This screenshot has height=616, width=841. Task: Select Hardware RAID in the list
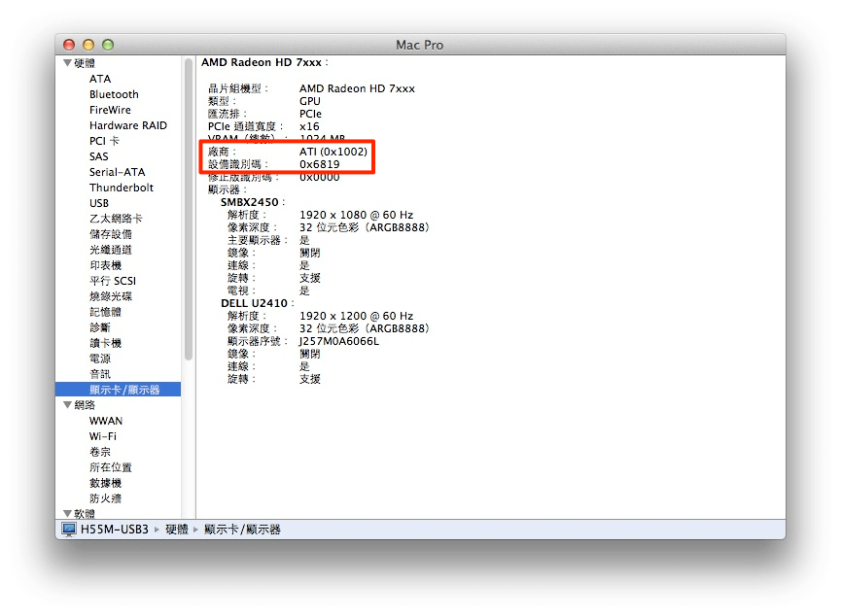[128, 125]
